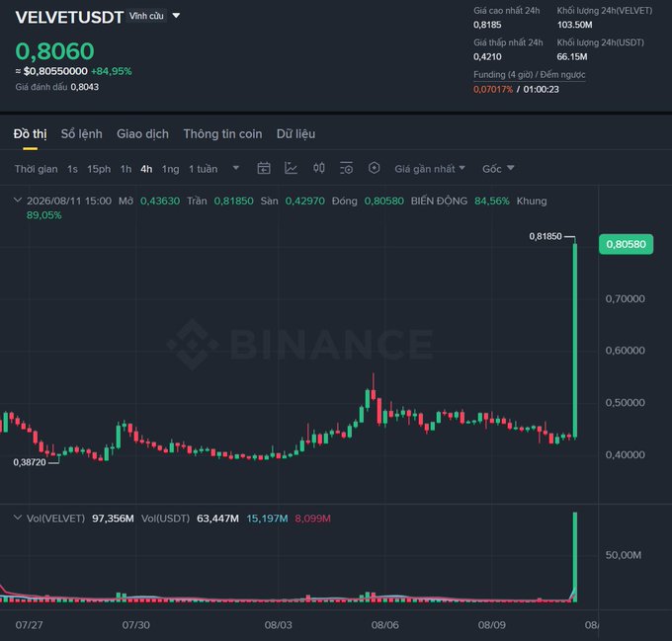This screenshot has width=672, height=641.
Task: Click the large price 0,8060
Action: 55,51
